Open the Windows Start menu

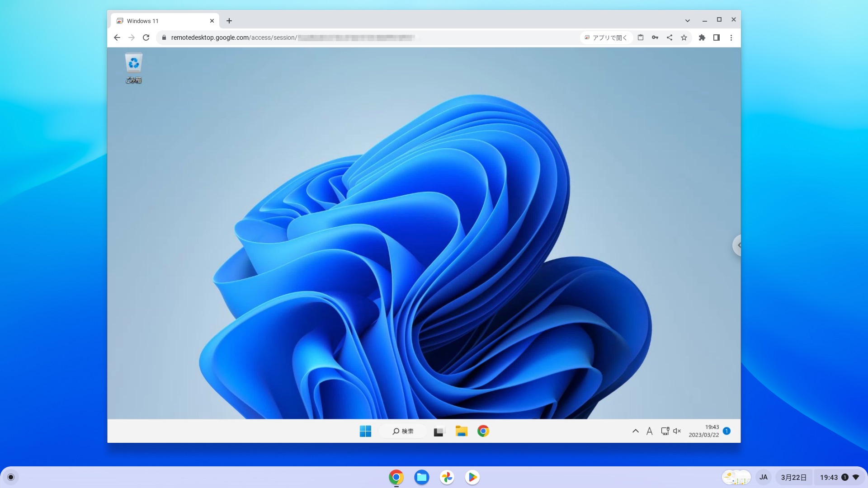365,432
